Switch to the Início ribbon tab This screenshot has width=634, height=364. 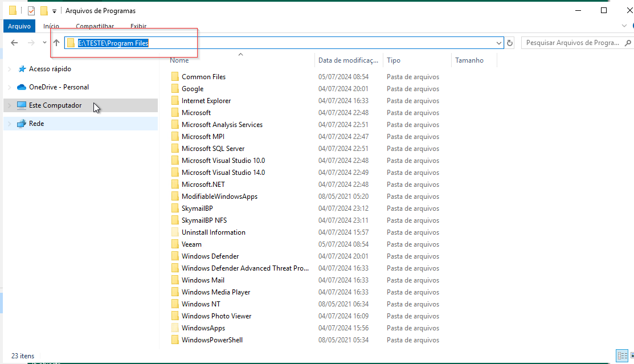click(51, 26)
